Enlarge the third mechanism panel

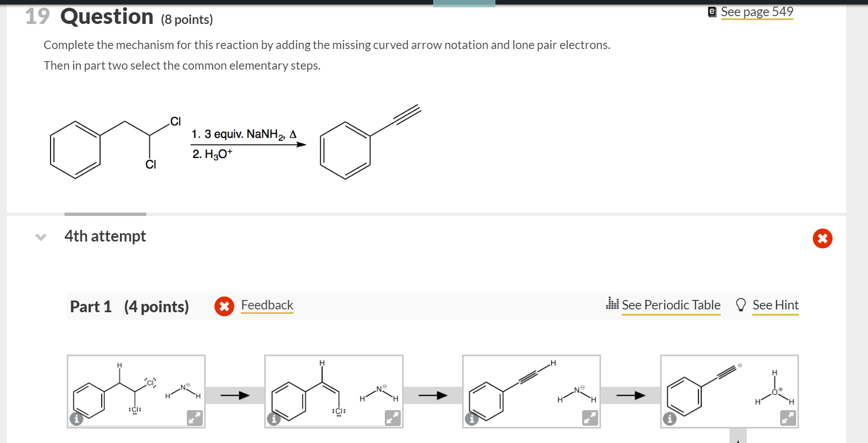589,417
